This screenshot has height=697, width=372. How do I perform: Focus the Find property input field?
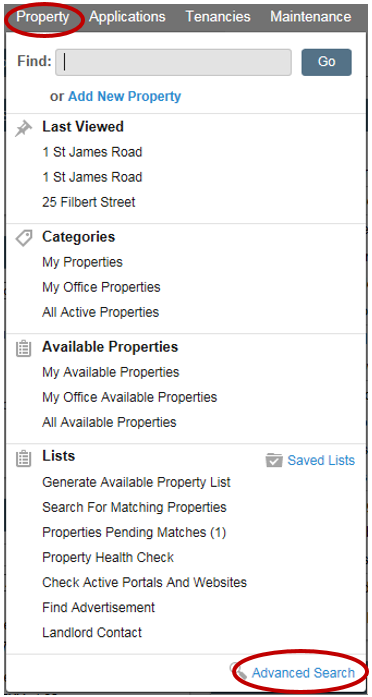click(173, 62)
